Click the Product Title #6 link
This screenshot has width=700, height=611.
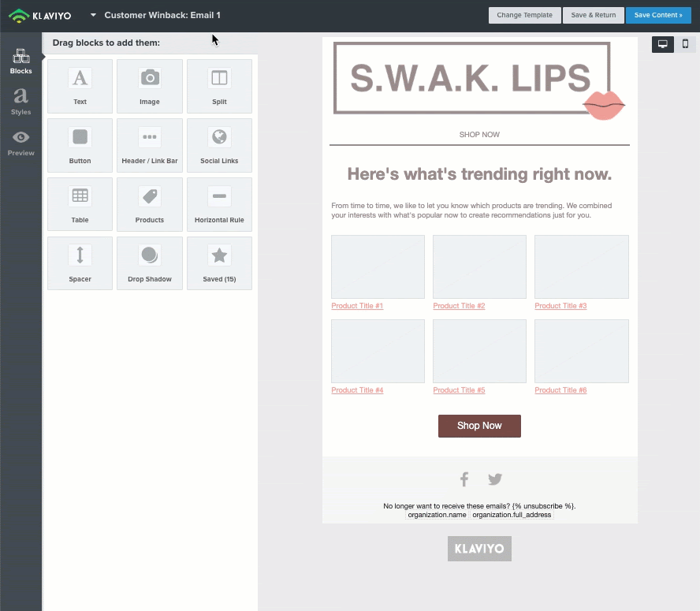point(560,390)
